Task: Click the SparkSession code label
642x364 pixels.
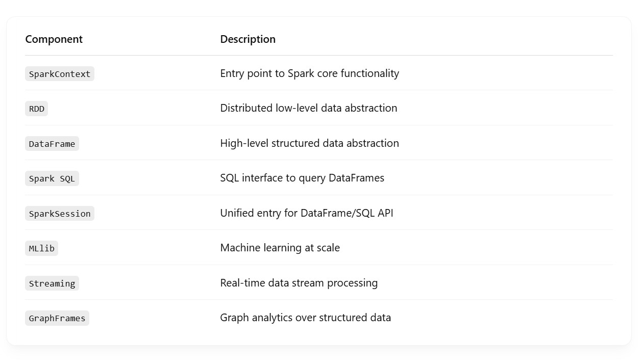Action: [59, 214]
